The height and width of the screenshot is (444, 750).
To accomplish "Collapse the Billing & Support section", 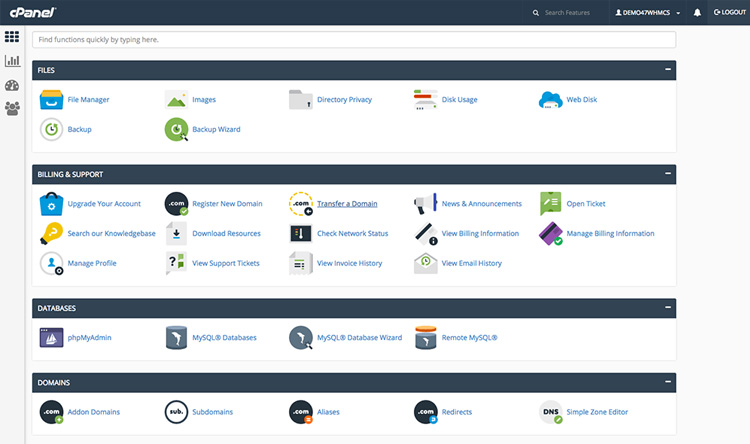I will tap(667, 174).
